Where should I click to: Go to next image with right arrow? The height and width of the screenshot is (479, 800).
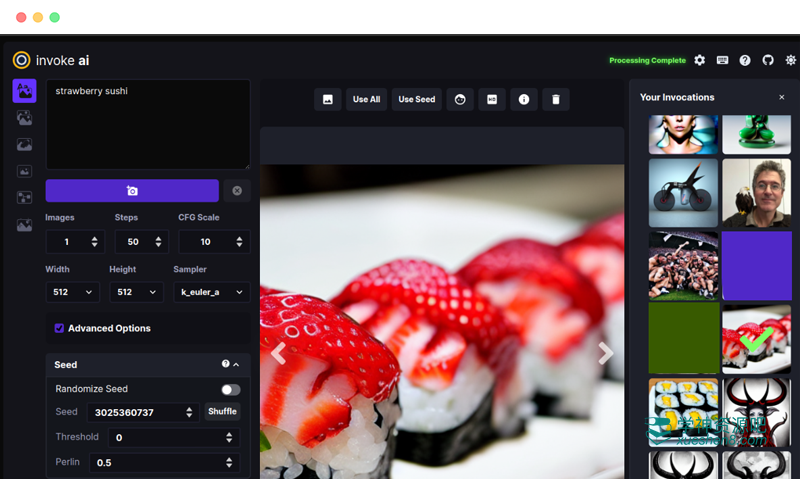605,352
